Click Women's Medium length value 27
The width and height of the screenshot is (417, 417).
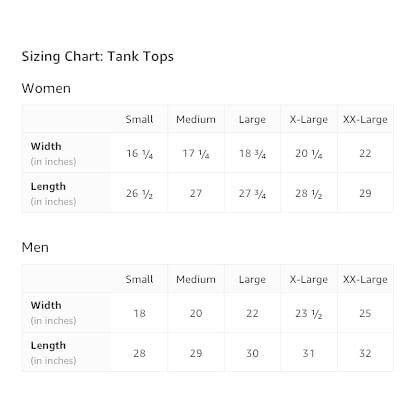(196, 193)
